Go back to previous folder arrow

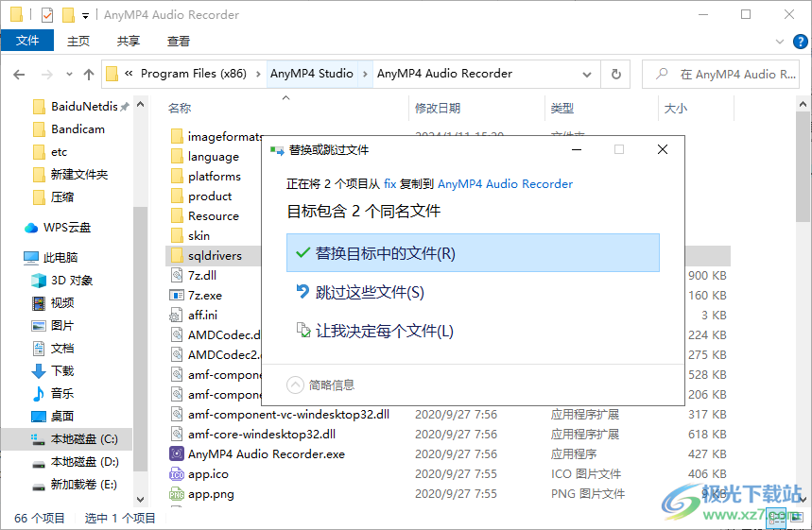point(19,75)
